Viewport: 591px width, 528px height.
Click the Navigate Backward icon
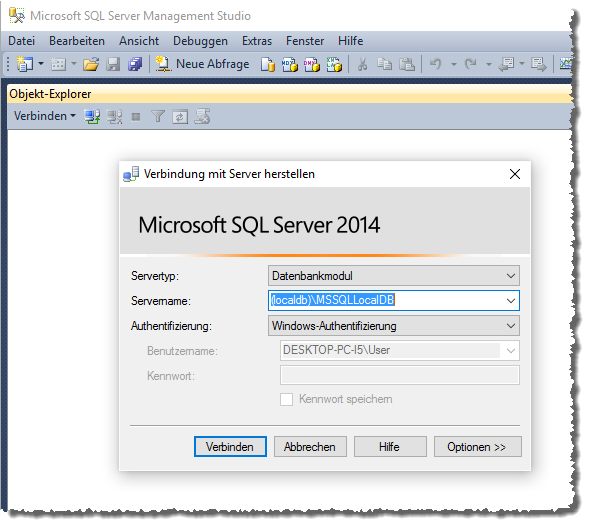coord(506,64)
